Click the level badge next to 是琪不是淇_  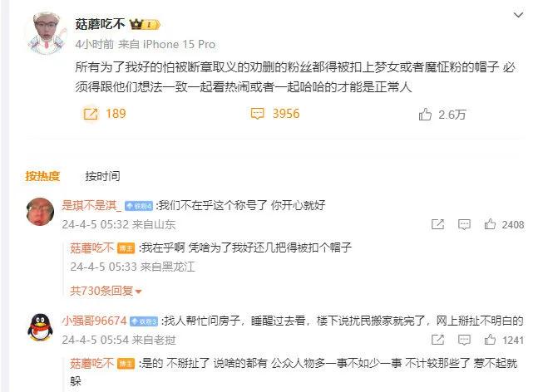click(x=139, y=206)
